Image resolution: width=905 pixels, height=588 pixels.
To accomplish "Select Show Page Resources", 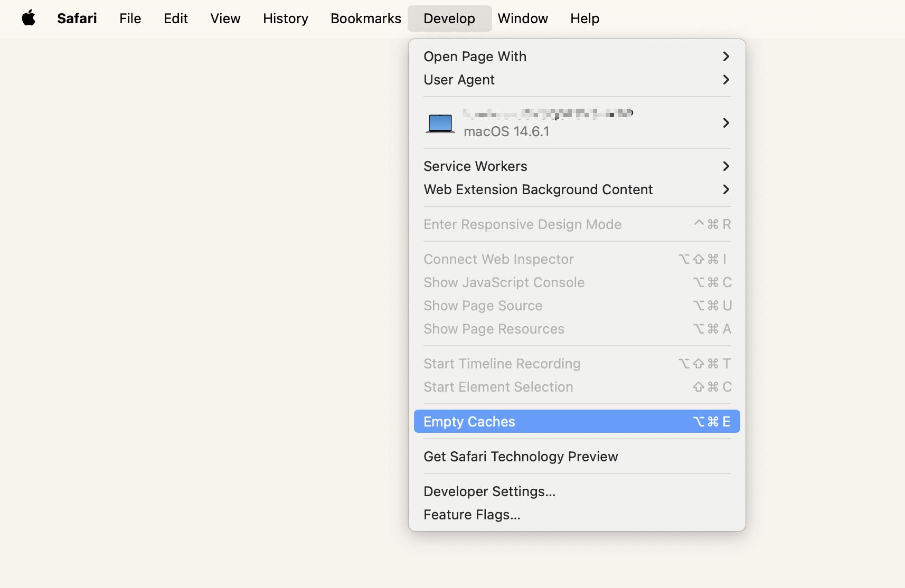I will pyautogui.click(x=577, y=329).
